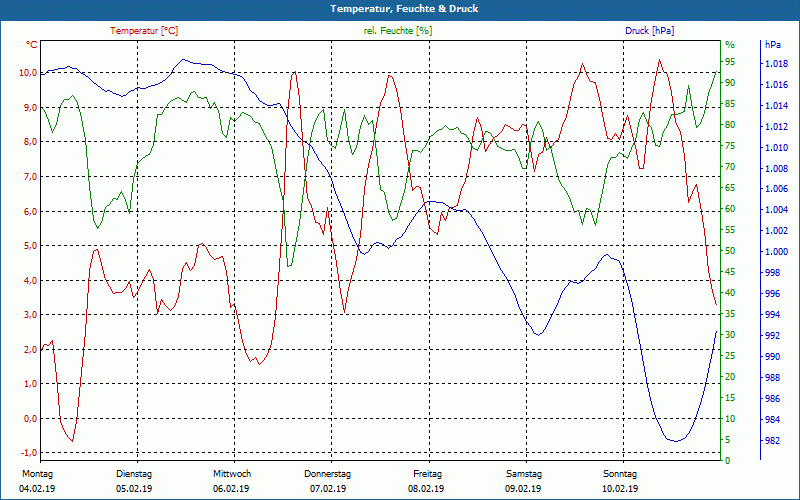Click the 0 tick on green humidity axis
Viewport: 800px width, 500px height.
728,461
